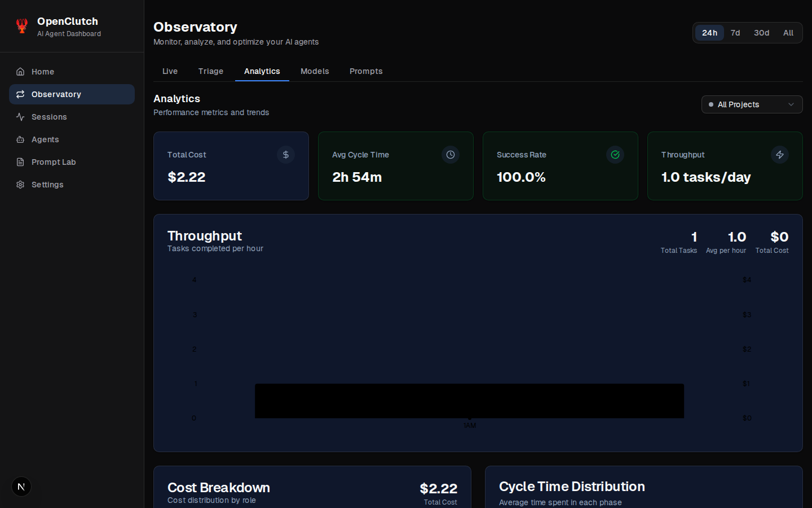
Task: Click the dollar icon on Total Cost card
Action: (286, 155)
